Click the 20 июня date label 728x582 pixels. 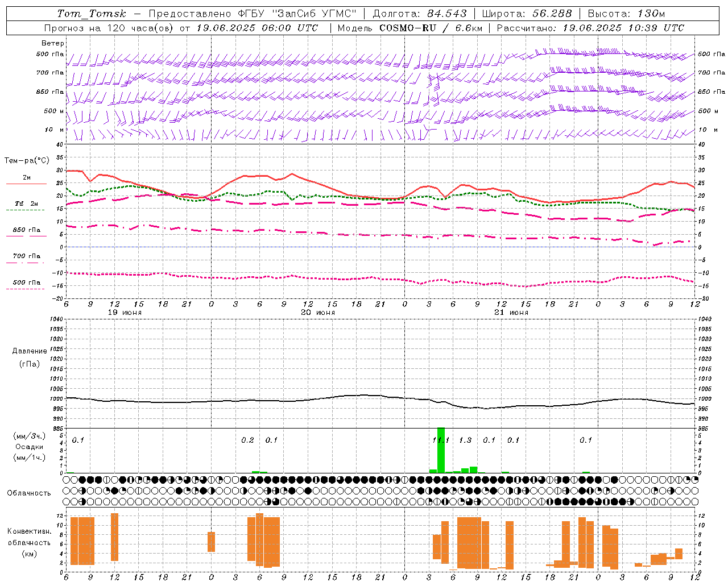click(x=318, y=313)
